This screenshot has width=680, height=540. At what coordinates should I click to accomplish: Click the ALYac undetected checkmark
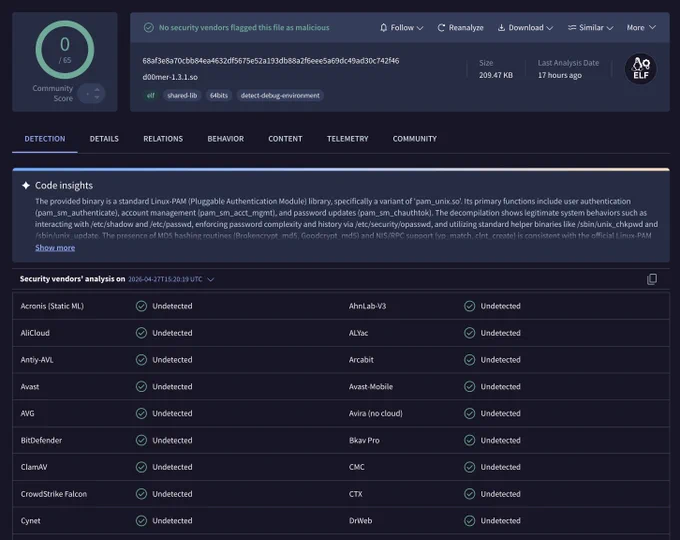(470, 333)
